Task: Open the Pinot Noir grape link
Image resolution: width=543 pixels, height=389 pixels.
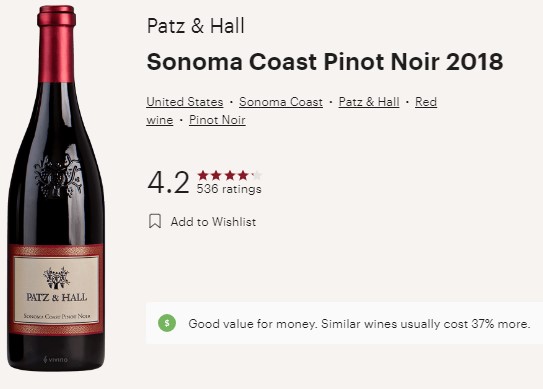Action: pyautogui.click(x=217, y=120)
